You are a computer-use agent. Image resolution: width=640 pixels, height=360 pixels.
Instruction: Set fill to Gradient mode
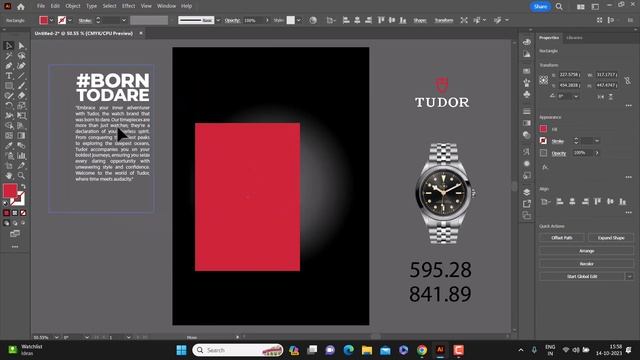pos(15,213)
